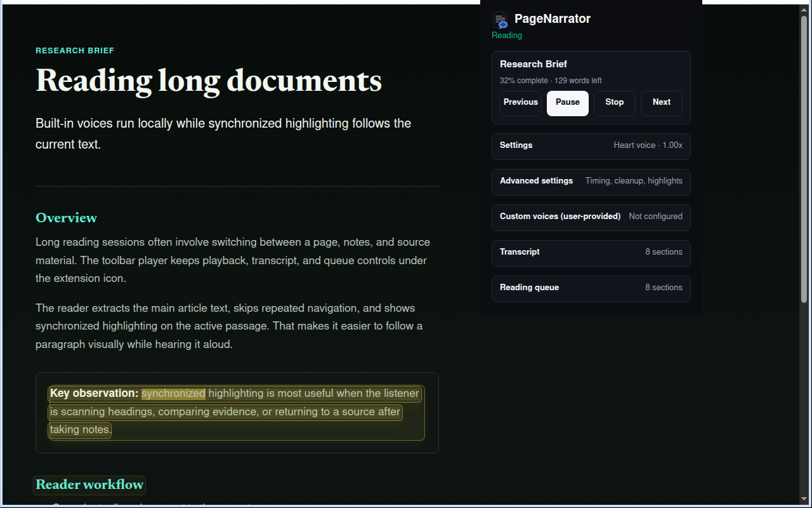812x508 pixels.
Task: Expand the Transcript panel
Action: coord(591,253)
